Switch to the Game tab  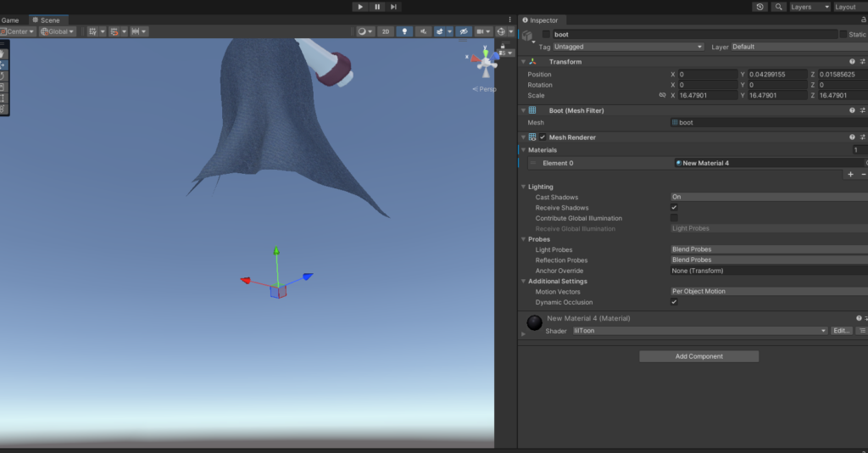[10, 20]
